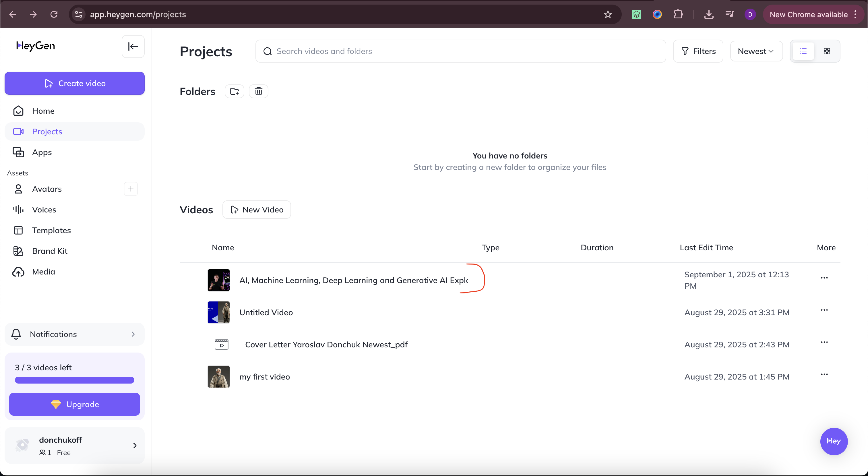The width and height of the screenshot is (868, 476).
Task: View site information icon in address bar
Action: [79, 14]
